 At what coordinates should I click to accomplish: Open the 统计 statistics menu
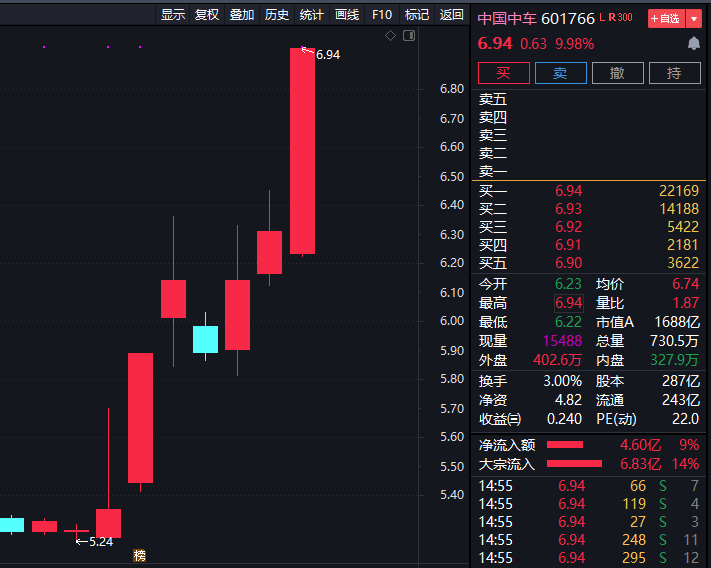[312, 15]
